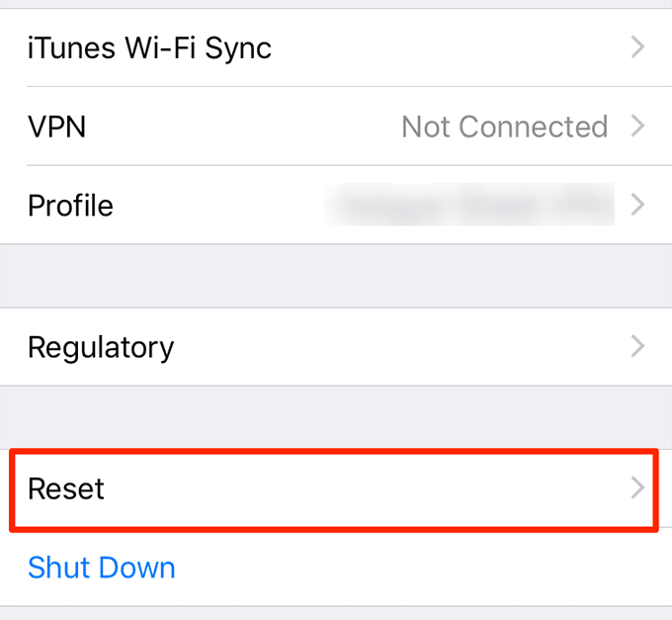Tap the chevron beside iTunes Wi-Fi Sync
Viewport: 672px width, 620px height.
tap(637, 47)
